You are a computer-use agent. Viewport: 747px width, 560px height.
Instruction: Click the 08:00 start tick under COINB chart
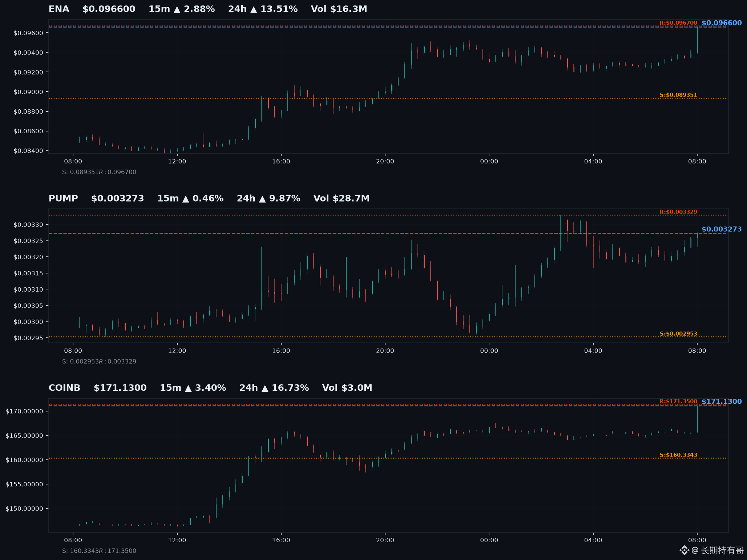tap(73, 540)
